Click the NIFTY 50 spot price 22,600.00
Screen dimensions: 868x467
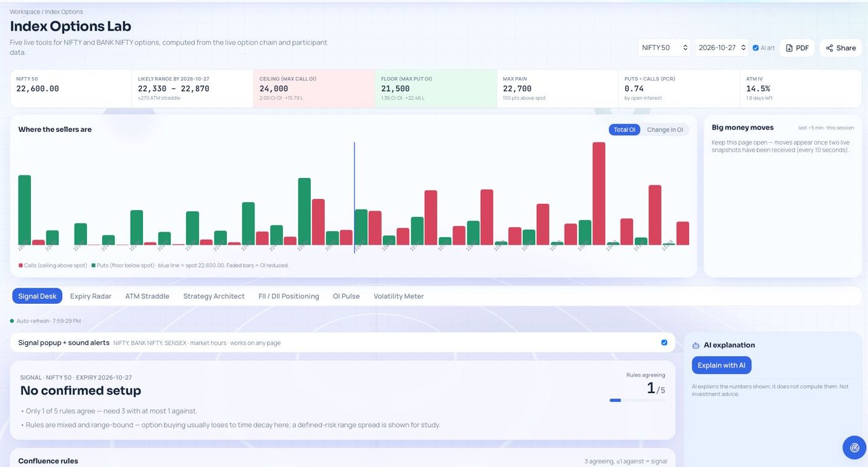tap(38, 89)
